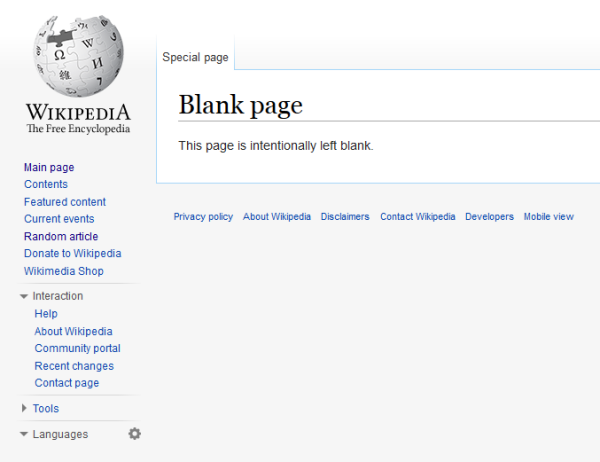Open the Contents sidebar link

point(46,184)
